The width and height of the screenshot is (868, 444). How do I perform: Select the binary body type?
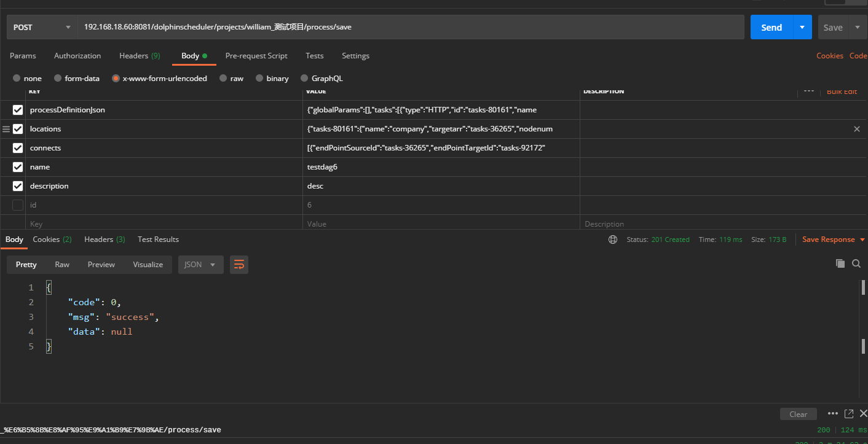coord(259,79)
